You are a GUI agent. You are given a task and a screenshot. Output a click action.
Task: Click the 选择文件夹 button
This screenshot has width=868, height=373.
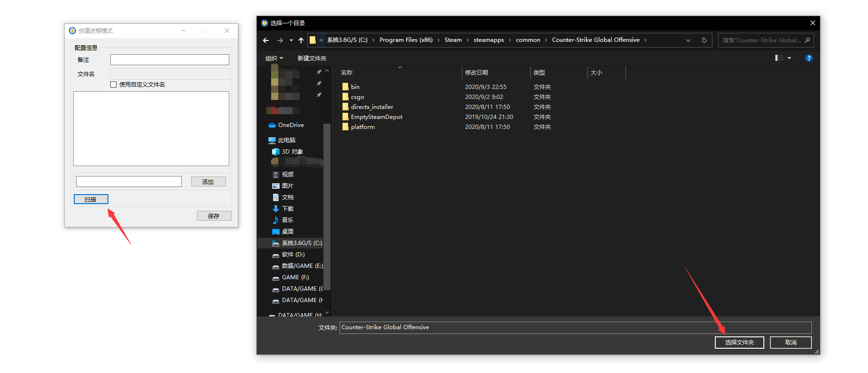[739, 343]
